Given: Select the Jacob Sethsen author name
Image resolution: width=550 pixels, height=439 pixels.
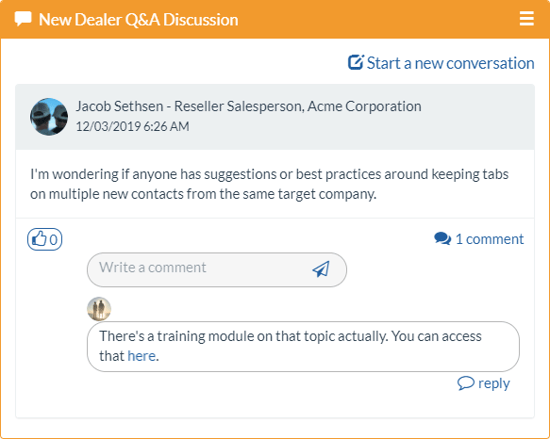Looking at the screenshot, I should (x=120, y=106).
